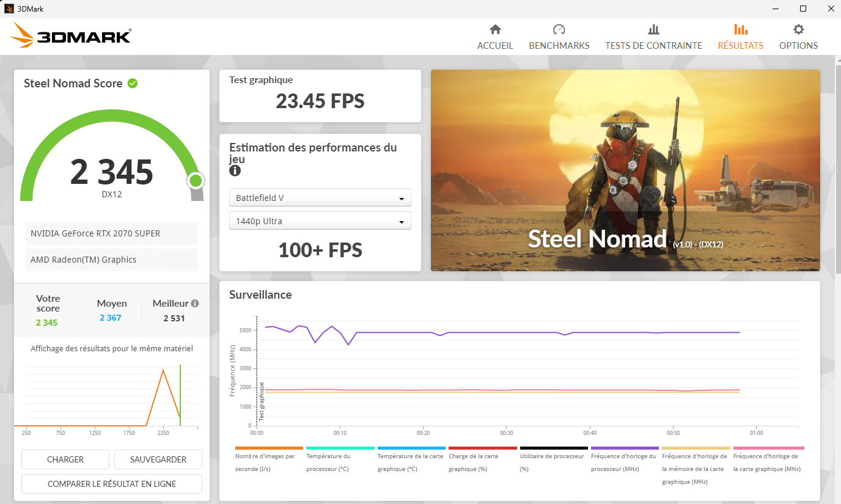
Task: Click the Affichage des résultats pour le même matériel text
Action: point(112,349)
